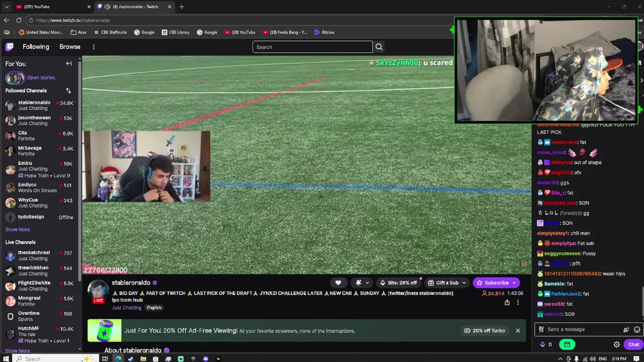Open the Bits balance icon below chat
This screenshot has height=362, width=644.
pyautogui.click(x=542, y=344)
